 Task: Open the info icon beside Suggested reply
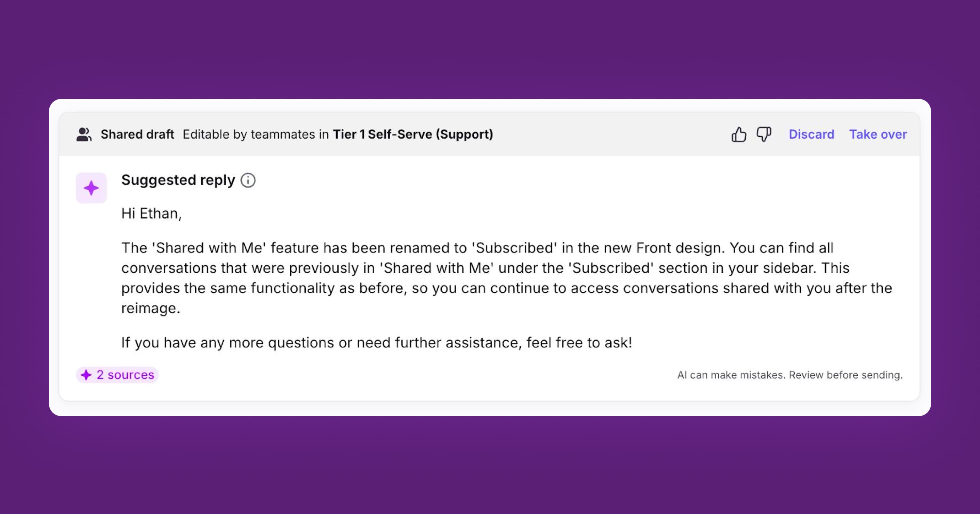coord(248,180)
